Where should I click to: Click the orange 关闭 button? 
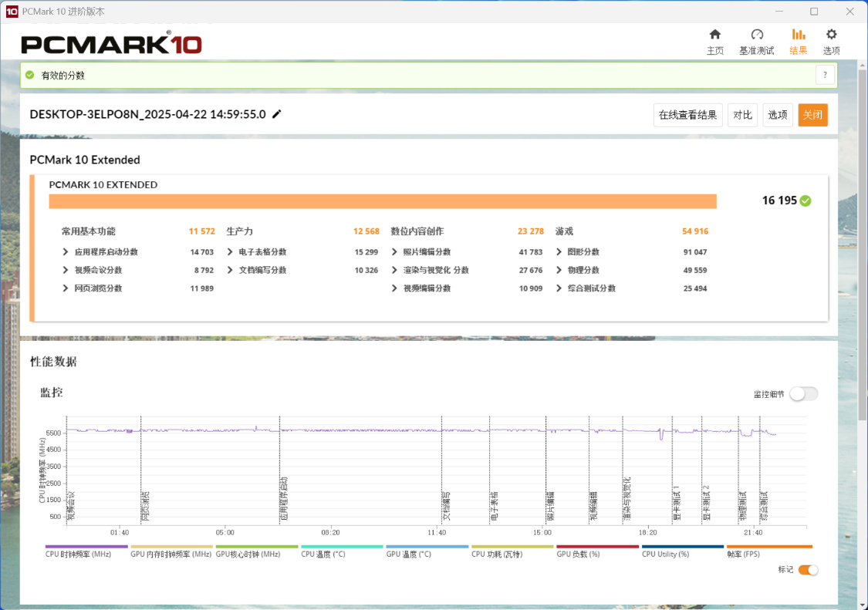[x=812, y=115]
